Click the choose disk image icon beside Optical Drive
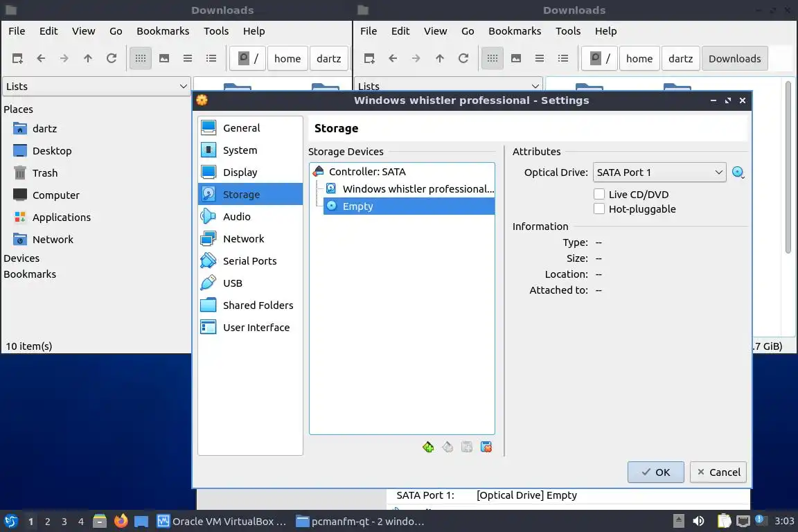Screen dimensions: 798x532 738,172
